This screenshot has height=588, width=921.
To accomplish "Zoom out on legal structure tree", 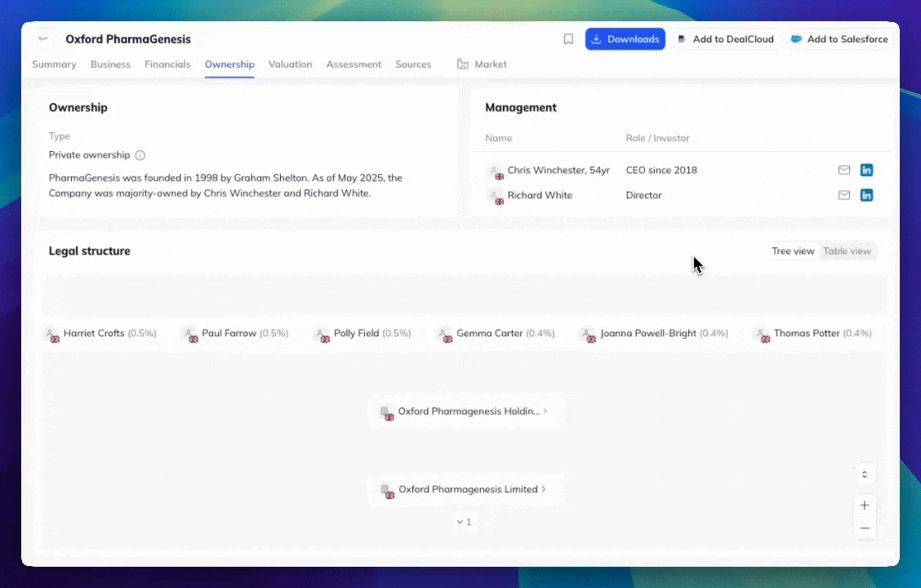I will (864, 528).
